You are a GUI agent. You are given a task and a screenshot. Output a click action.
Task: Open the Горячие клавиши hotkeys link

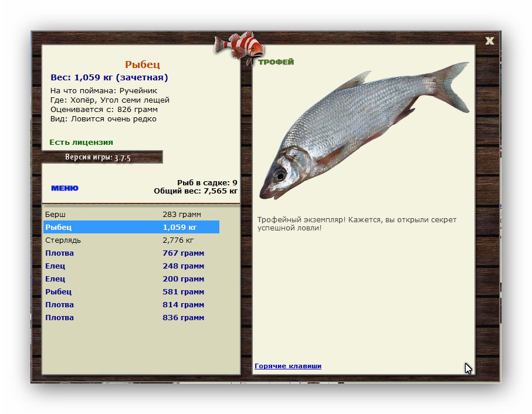tap(288, 366)
